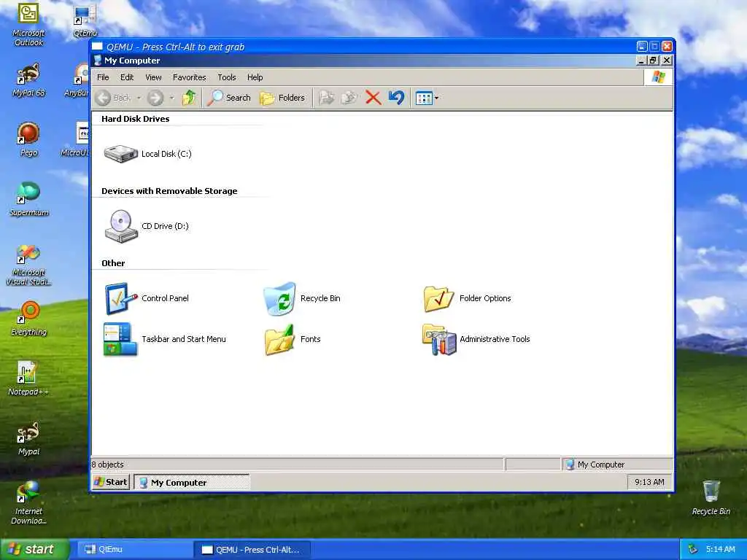The height and width of the screenshot is (560, 747).
Task: Click the Windows flag logo in toolbar
Action: 659,77
